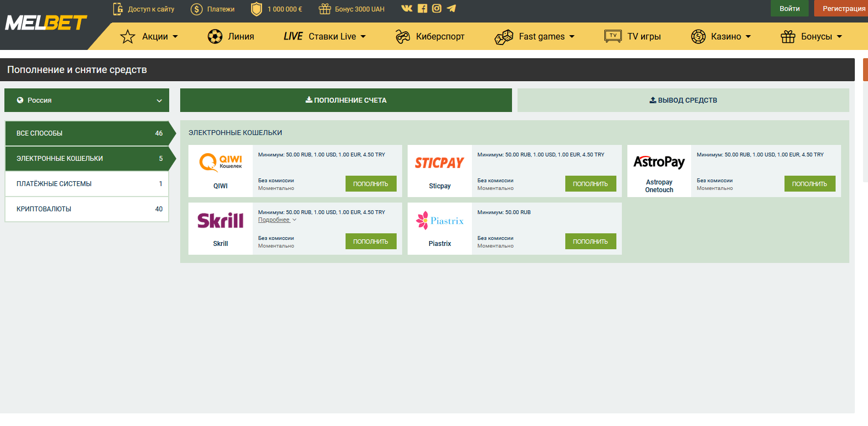Image resolution: width=868 pixels, height=426 pixels.
Task: Click the Войти button
Action: coord(789,8)
